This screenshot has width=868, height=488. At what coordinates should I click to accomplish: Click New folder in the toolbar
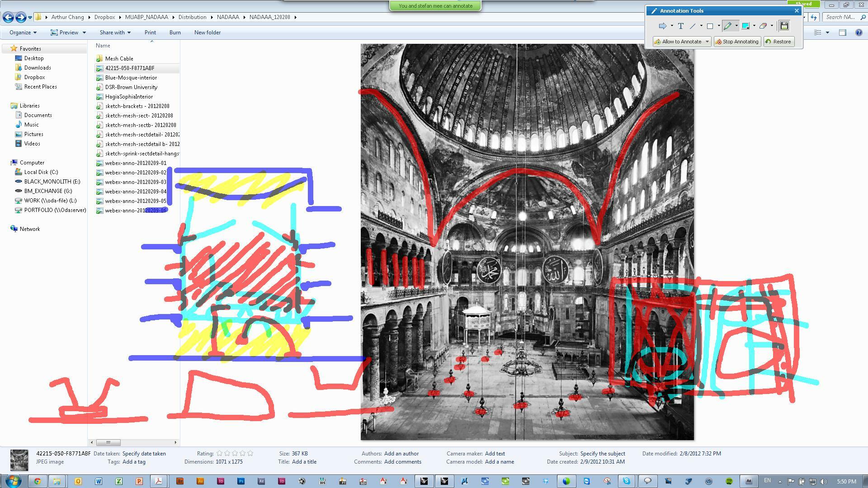click(208, 33)
